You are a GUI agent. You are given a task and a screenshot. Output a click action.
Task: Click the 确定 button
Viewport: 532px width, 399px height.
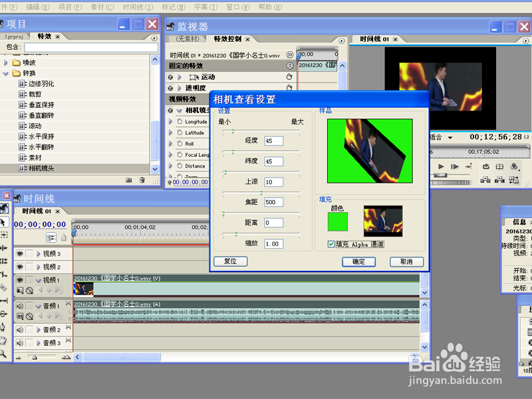point(358,261)
